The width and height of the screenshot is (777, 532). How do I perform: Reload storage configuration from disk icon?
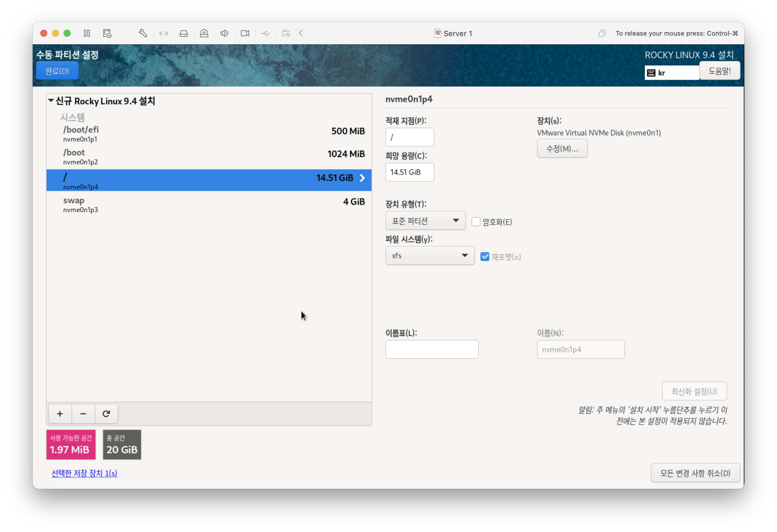coord(106,414)
